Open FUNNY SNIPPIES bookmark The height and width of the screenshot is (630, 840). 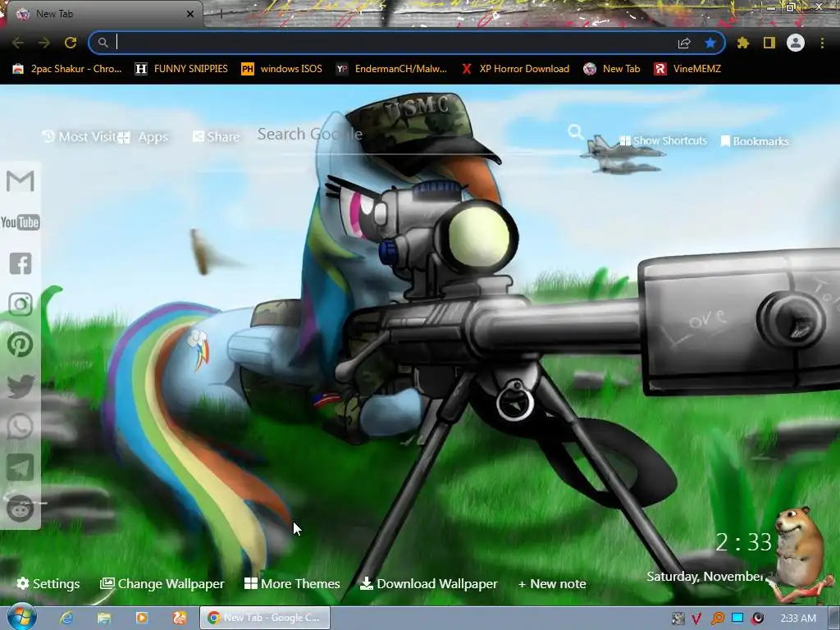click(181, 69)
